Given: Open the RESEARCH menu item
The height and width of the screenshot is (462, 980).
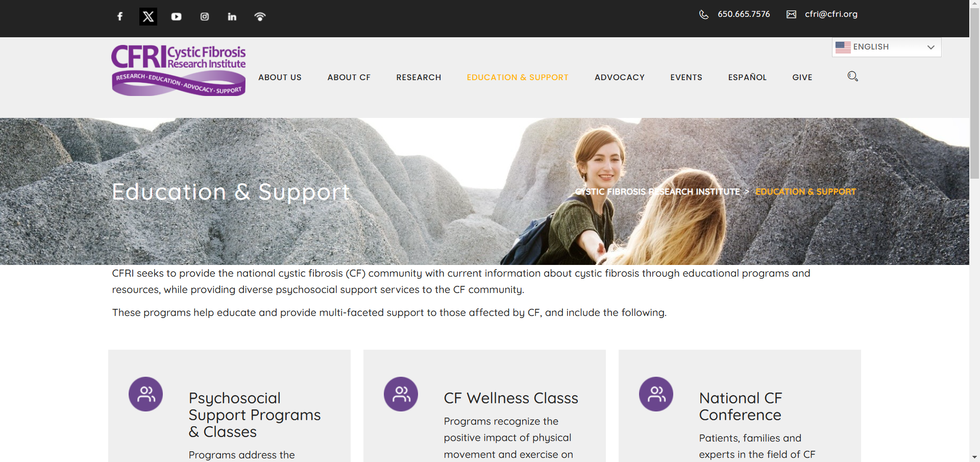Looking at the screenshot, I should point(419,77).
